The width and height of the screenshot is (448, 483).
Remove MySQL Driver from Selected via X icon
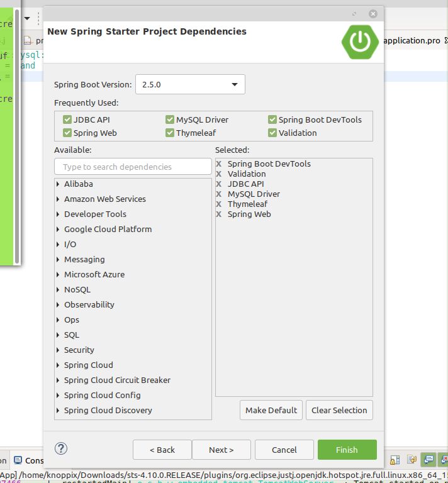[219, 194]
